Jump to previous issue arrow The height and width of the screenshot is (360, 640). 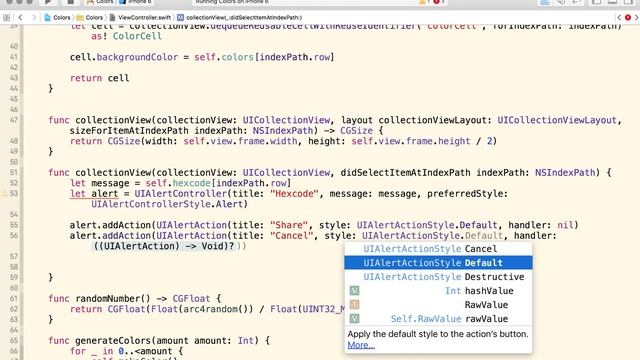click(619, 18)
